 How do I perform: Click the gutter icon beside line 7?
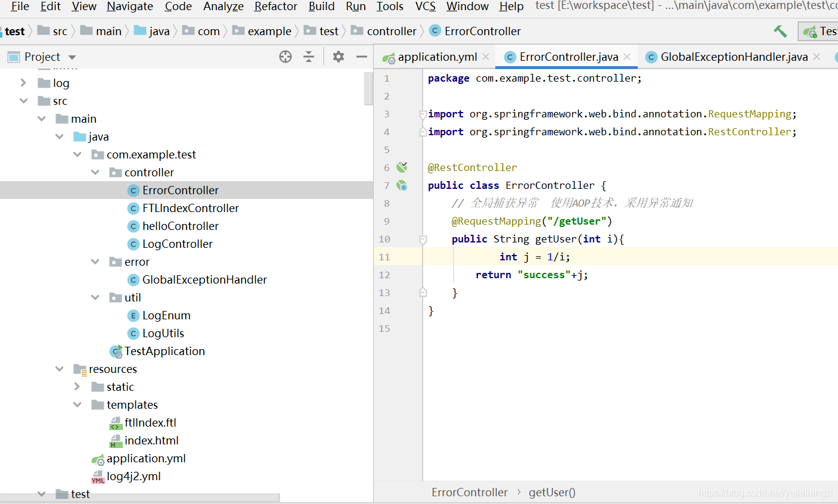pyautogui.click(x=402, y=185)
